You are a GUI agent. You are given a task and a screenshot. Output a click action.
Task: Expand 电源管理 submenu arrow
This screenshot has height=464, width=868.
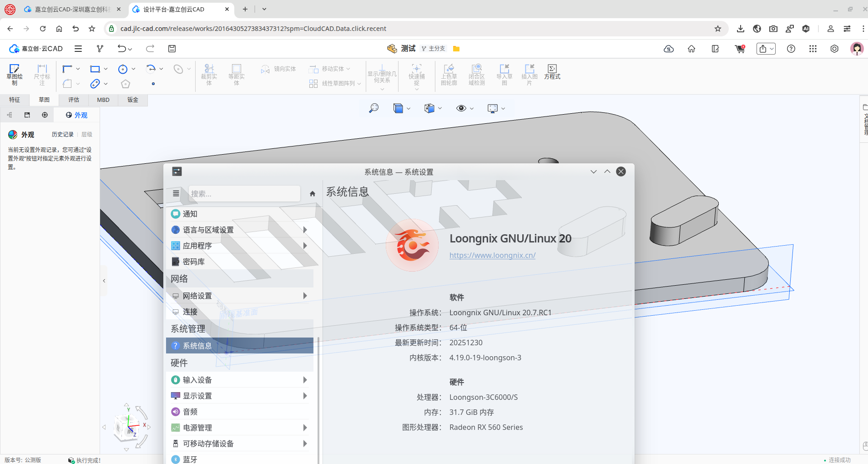coord(305,428)
